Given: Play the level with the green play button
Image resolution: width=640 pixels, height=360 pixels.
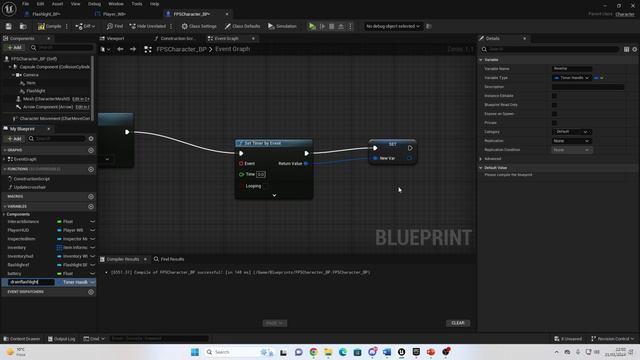Looking at the screenshot, I should point(312,26).
